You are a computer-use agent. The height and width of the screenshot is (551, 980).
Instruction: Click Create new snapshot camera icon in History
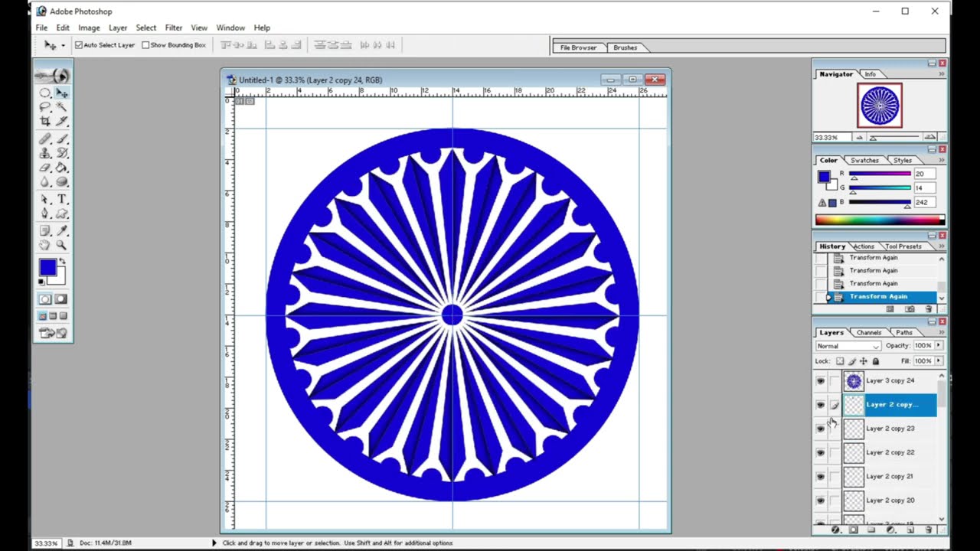910,309
